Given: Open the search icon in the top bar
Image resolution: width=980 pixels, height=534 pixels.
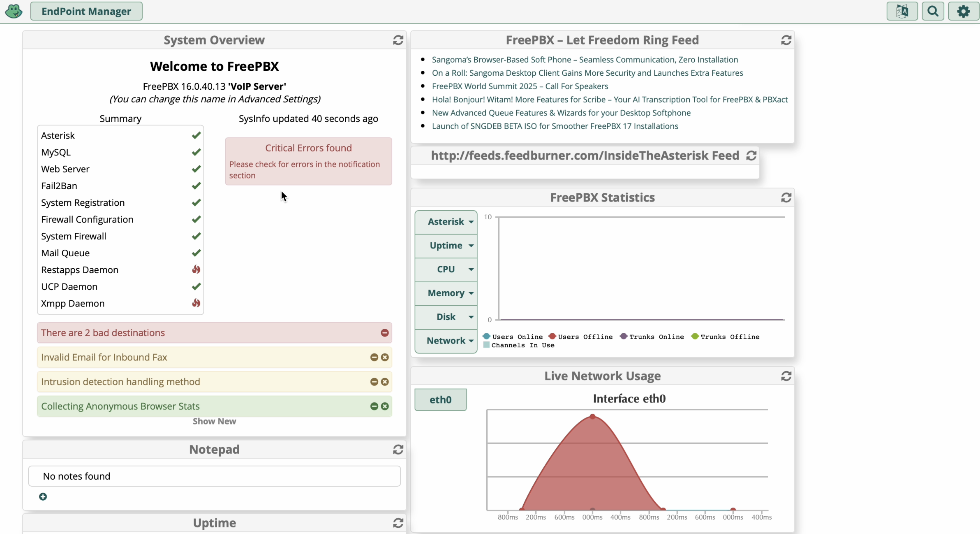Looking at the screenshot, I should tap(934, 11).
